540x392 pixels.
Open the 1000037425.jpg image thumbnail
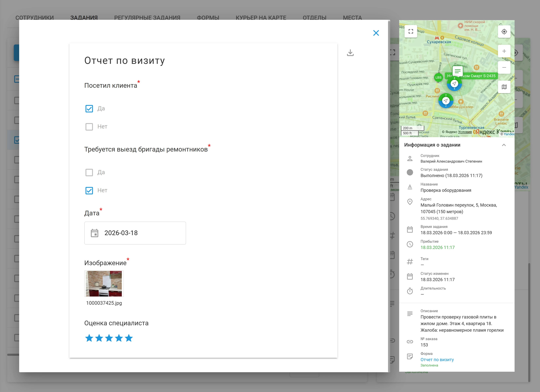[x=104, y=284]
